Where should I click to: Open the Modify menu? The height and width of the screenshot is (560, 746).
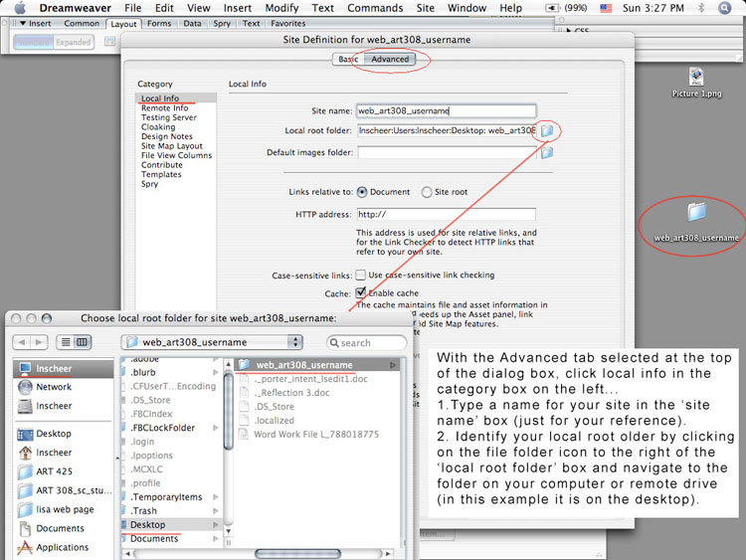click(x=281, y=8)
